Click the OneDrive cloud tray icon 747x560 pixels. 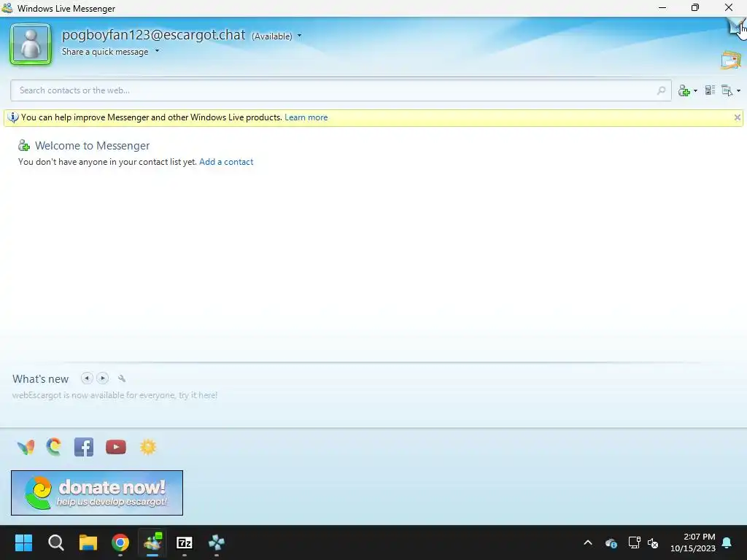(611, 542)
